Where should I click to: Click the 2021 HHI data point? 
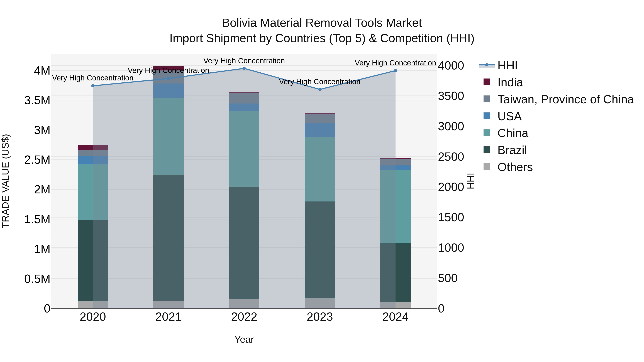(x=169, y=78)
